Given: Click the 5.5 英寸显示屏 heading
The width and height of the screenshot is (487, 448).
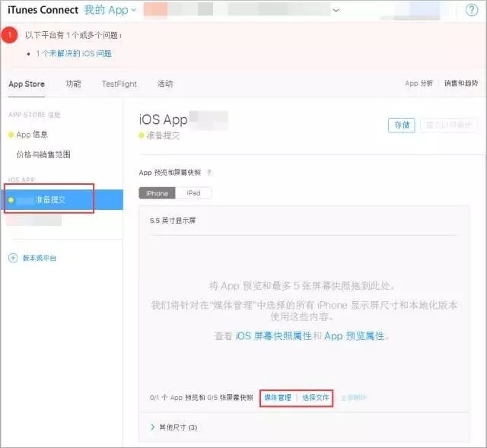Looking at the screenshot, I should coord(173,221).
